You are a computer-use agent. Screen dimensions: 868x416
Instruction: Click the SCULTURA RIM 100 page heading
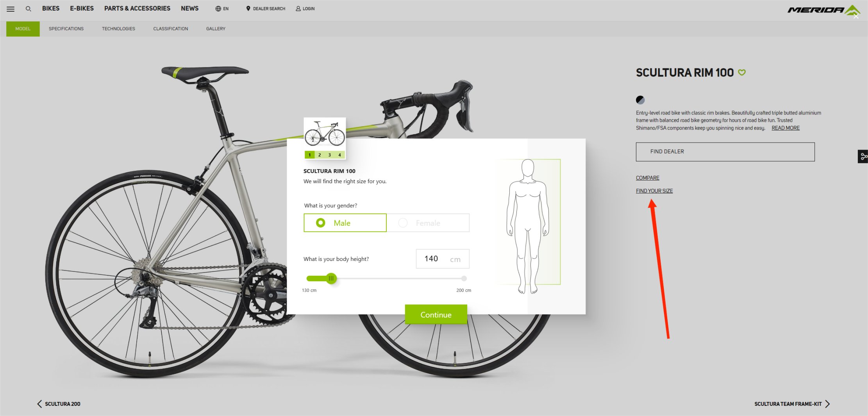(x=685, y=73)
